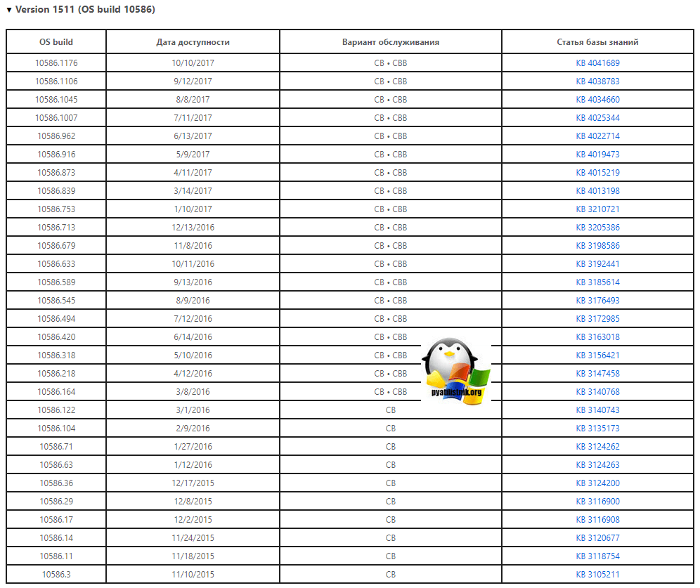This screenshot has width=700, height=588.
Task: Click KB 3192441 in the table
Action: coord(597,264)
